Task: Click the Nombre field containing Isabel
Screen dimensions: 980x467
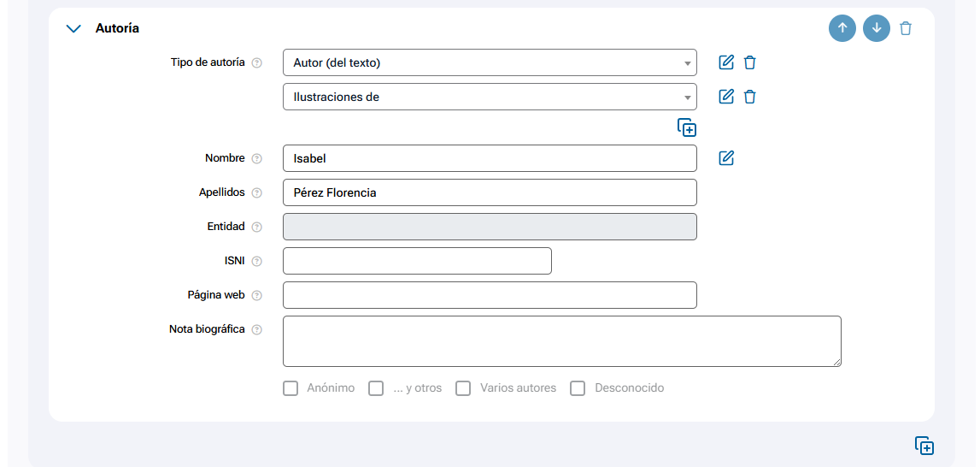Action: click(x=490, y=158)
